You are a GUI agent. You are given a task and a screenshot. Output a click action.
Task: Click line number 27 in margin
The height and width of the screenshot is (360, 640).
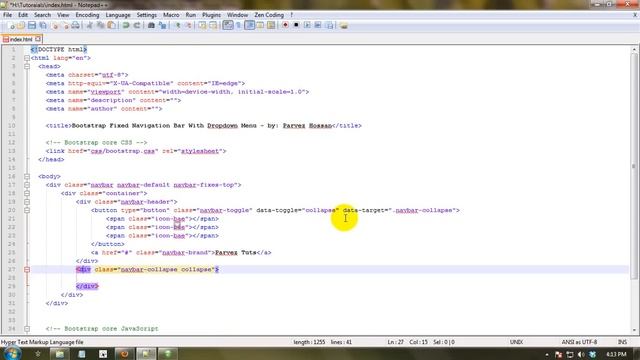(x=11, y=269)
